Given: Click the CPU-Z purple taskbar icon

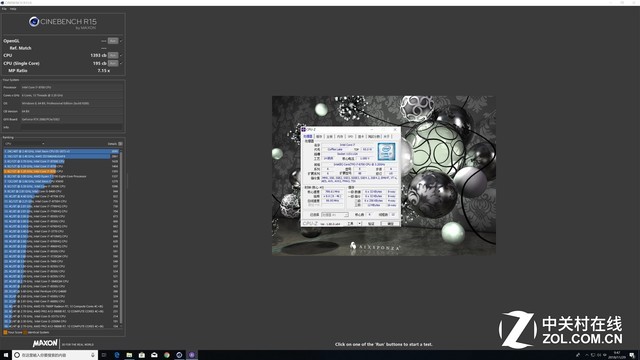Looking at the screenshot, I should click(191, 355).
